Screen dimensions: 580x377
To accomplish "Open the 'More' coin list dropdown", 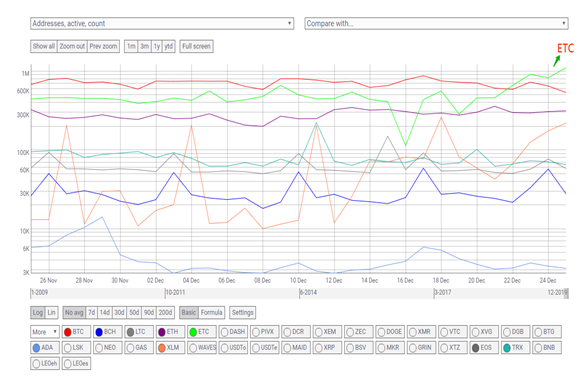I will 45,332.
